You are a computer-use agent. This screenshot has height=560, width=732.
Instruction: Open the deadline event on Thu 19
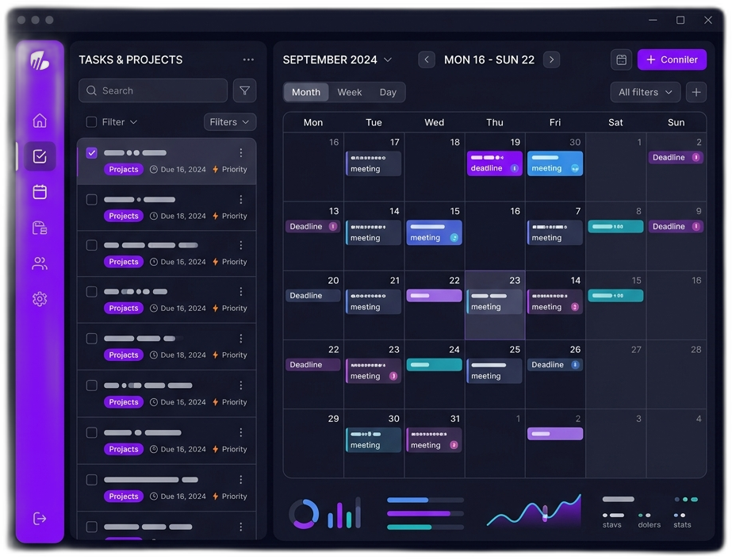coord(494,163)
